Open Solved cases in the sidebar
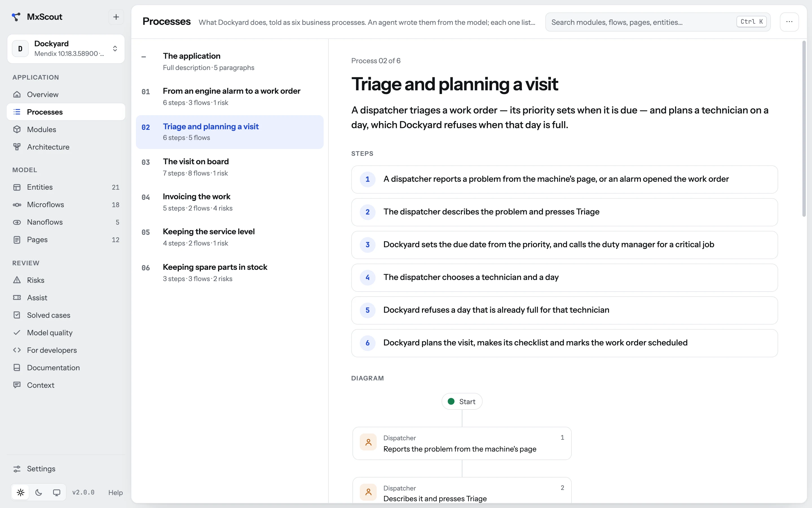This screenshot has width=812, height=508. click(66, 315)
